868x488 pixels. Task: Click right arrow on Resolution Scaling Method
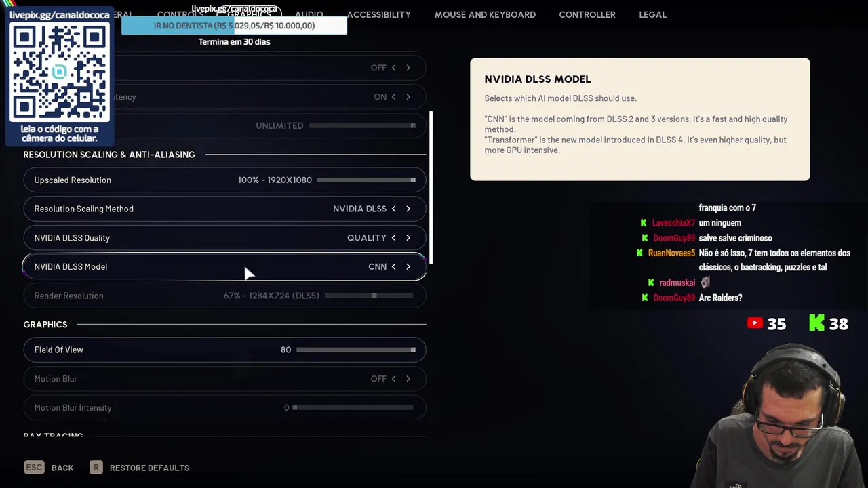pos(408,209)
